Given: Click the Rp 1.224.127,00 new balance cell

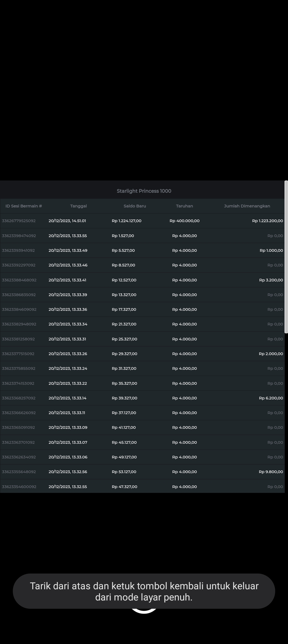Looking at the screenshot, I should click(126, 221).
